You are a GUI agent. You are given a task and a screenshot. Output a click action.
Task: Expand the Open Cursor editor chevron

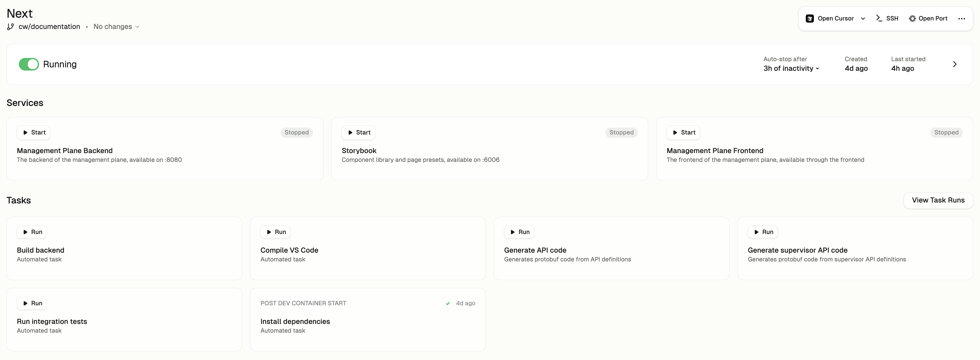tap(863, 19)
